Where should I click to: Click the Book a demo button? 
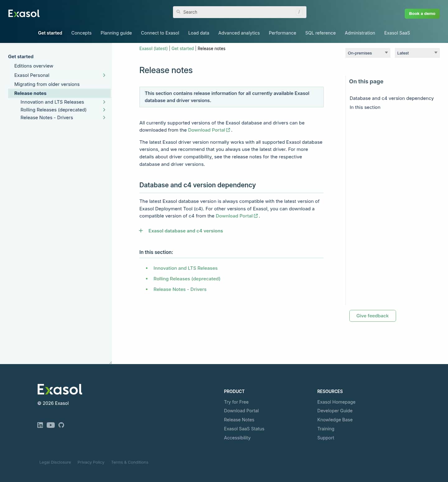click(x=422, y=14)
